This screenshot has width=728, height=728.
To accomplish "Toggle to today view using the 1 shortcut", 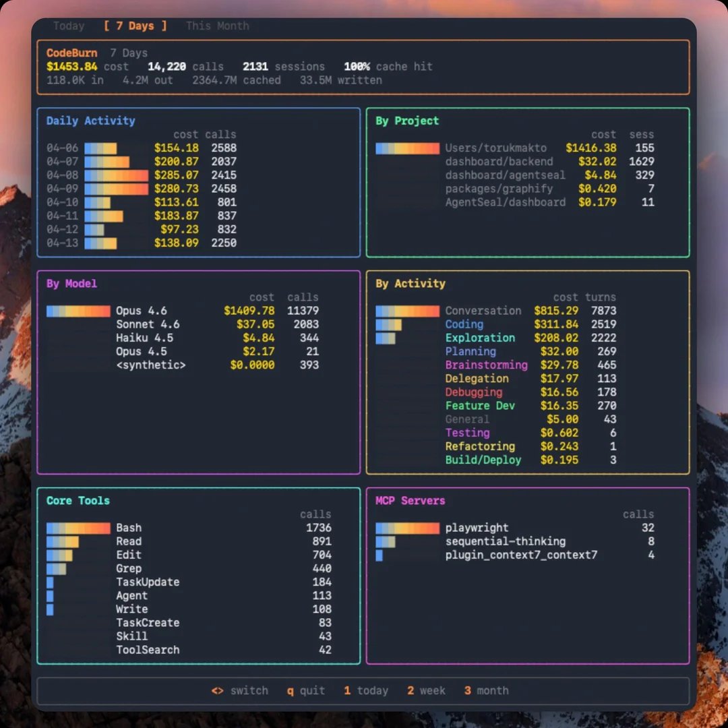I will (x=366, y=690).
